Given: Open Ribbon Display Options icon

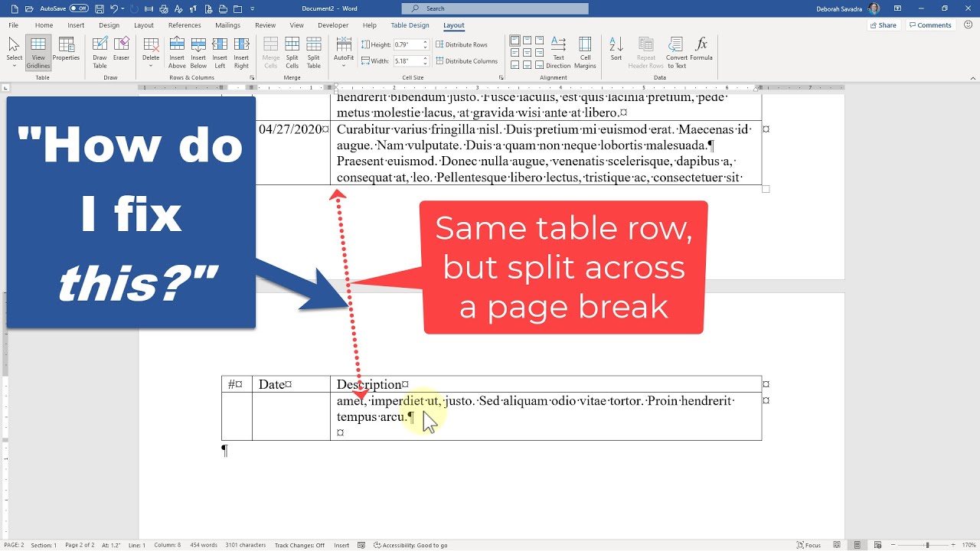Looking at the screenshot, I should pyautogui.click(x=898, y=8).
